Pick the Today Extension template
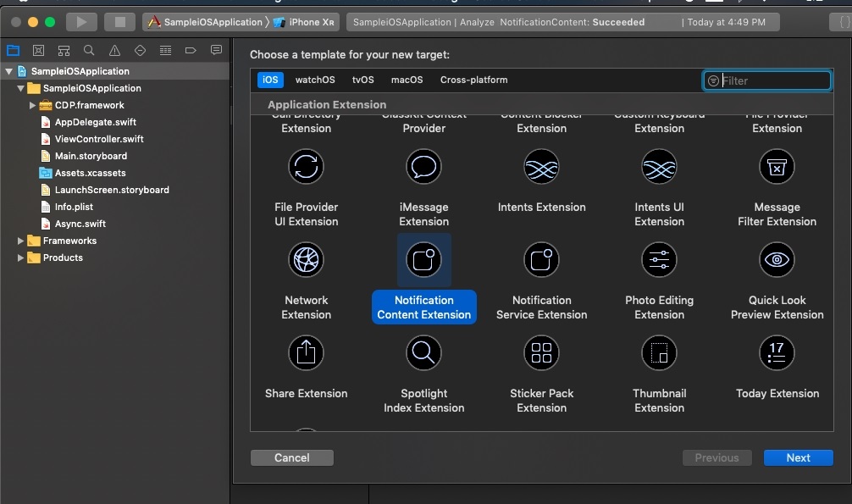Viewport: 852px width, 504px height. pyautogui.click(x=777, y=352)
